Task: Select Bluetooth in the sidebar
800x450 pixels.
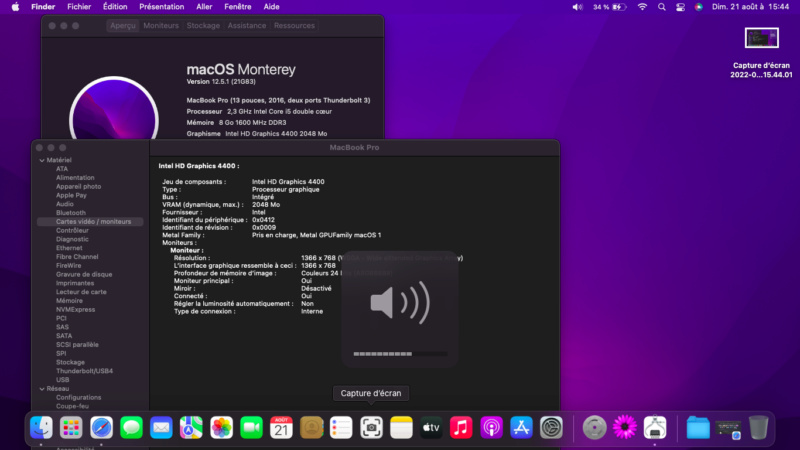Action: pos(71,213)
